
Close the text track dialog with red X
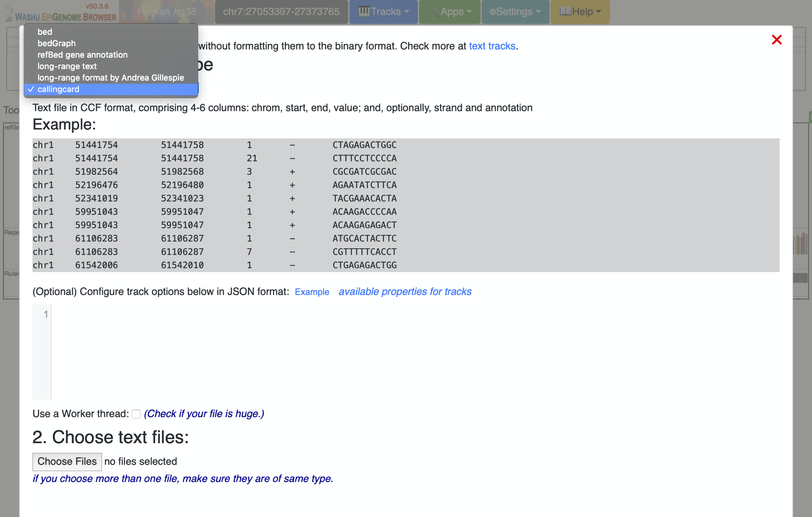[776, 40]
